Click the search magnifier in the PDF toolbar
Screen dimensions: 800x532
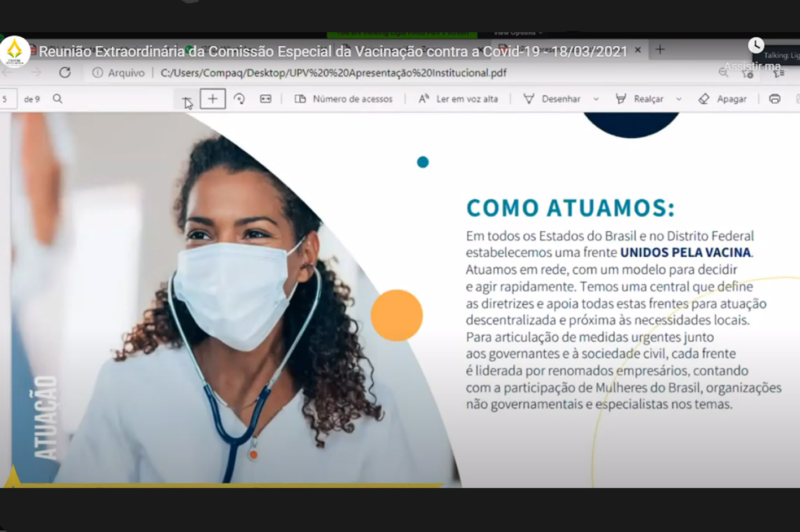pyautogui.click(x=58, y=99)
